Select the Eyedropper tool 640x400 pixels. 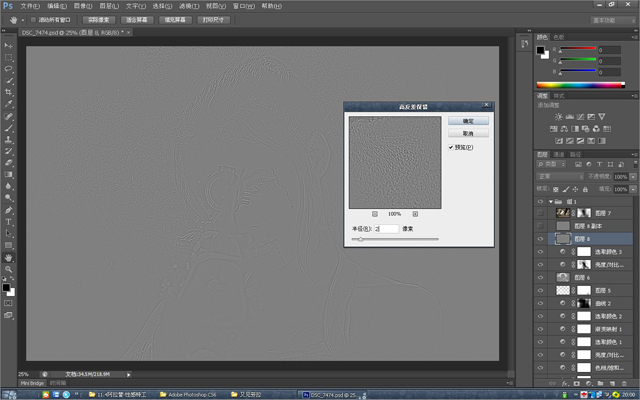[x=8, y=104]
